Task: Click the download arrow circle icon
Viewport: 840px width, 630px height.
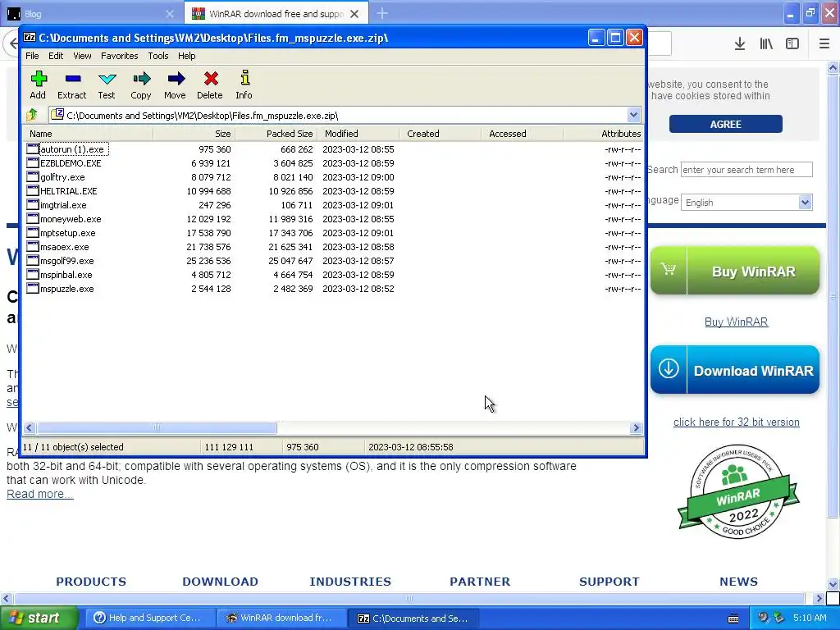Action: click(x=669, y=369)
